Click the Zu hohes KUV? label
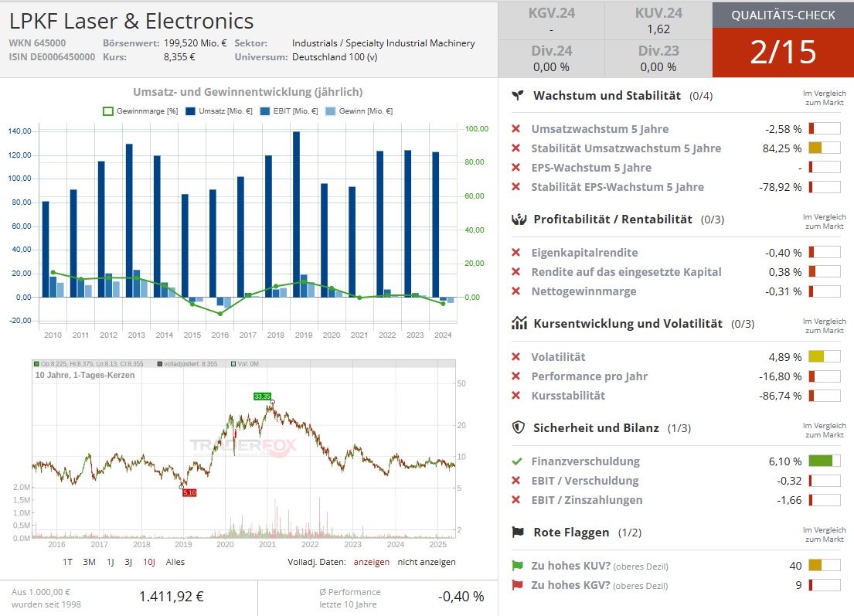Image resolution: width=854 pixels, height=616 pixels. tap(571, 566)
